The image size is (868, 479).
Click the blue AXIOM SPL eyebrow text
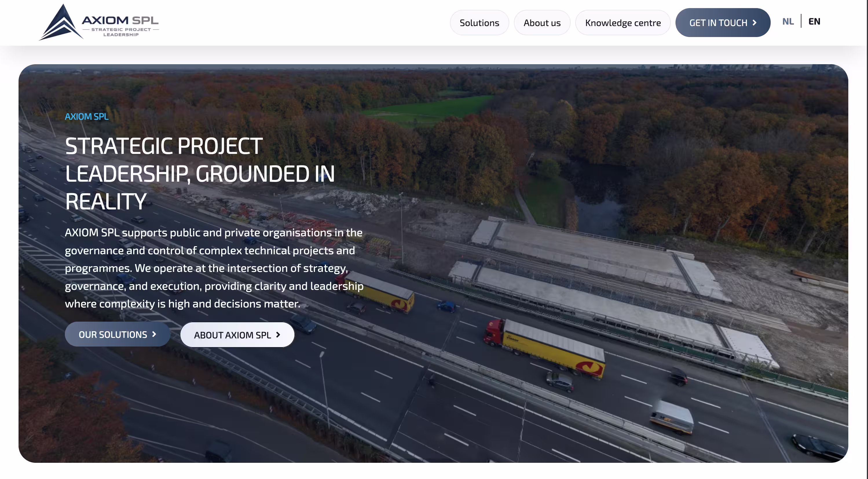pyautogui.click(x=87, y=117)
